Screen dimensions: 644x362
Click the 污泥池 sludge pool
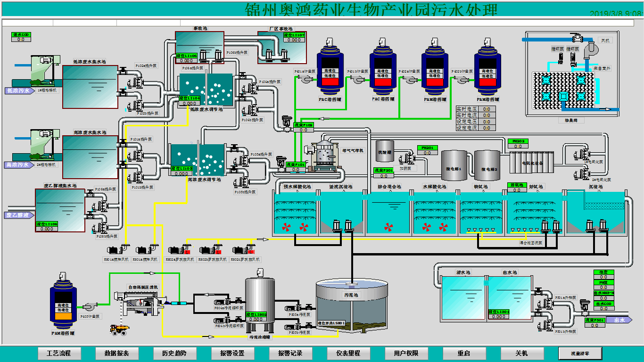(351, 304)
